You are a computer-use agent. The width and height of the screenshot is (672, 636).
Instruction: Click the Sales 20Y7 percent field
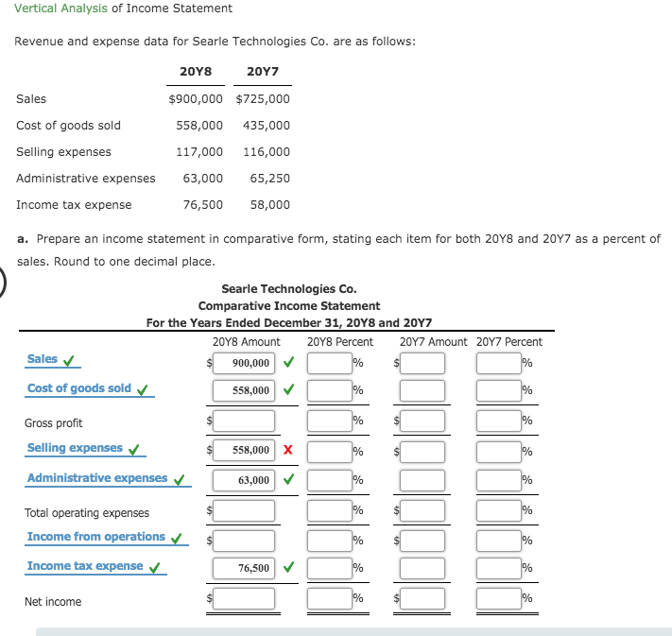[499, 363]
